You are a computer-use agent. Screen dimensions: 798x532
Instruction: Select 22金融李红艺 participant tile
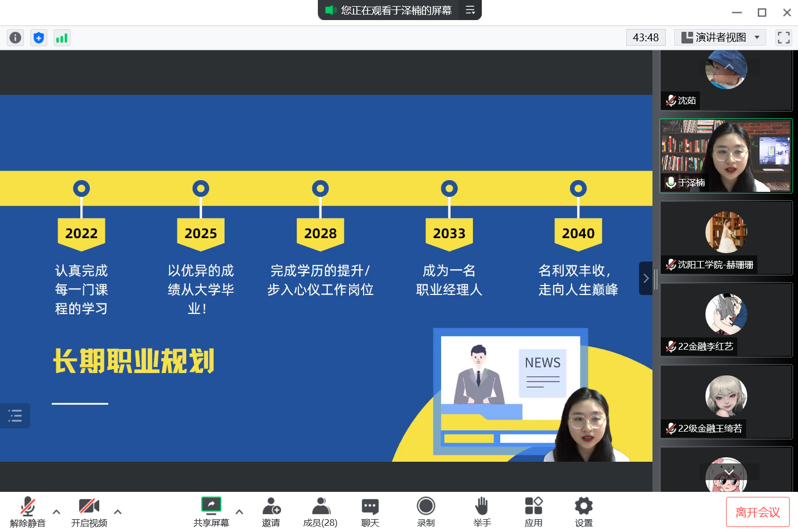pos(726,320)
